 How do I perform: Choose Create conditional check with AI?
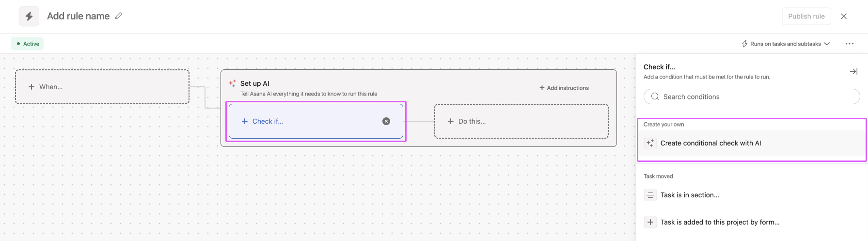[752, 143]
